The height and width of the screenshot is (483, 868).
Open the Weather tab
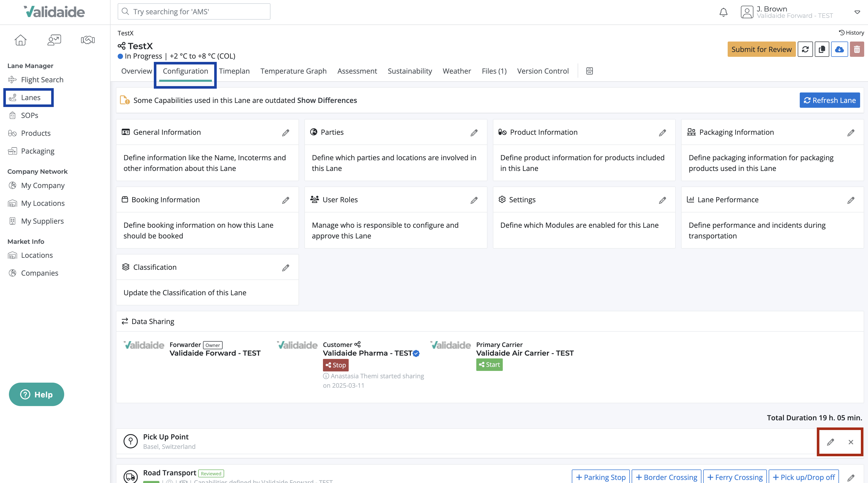point(457,71)
